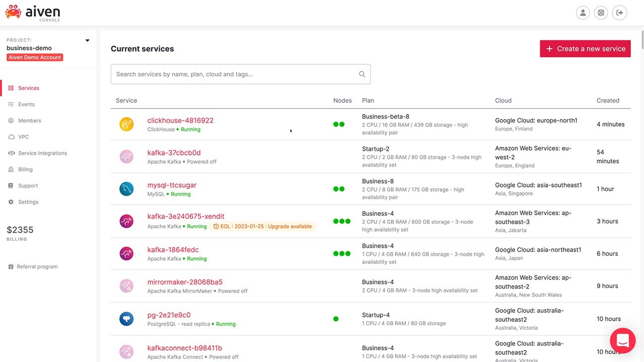
Task: Click the Plan column header
Action: pyautogui.click(x=368, y=101)
